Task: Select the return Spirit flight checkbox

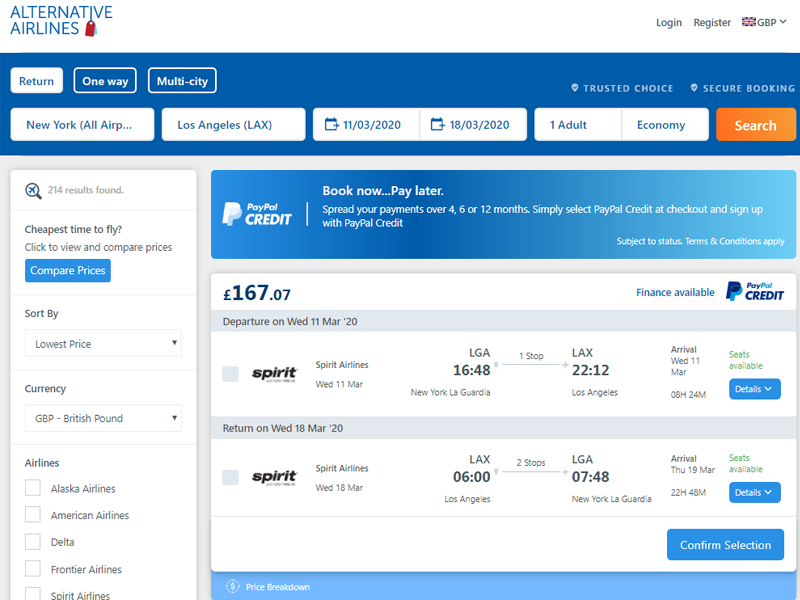Action: coord(231,478)
